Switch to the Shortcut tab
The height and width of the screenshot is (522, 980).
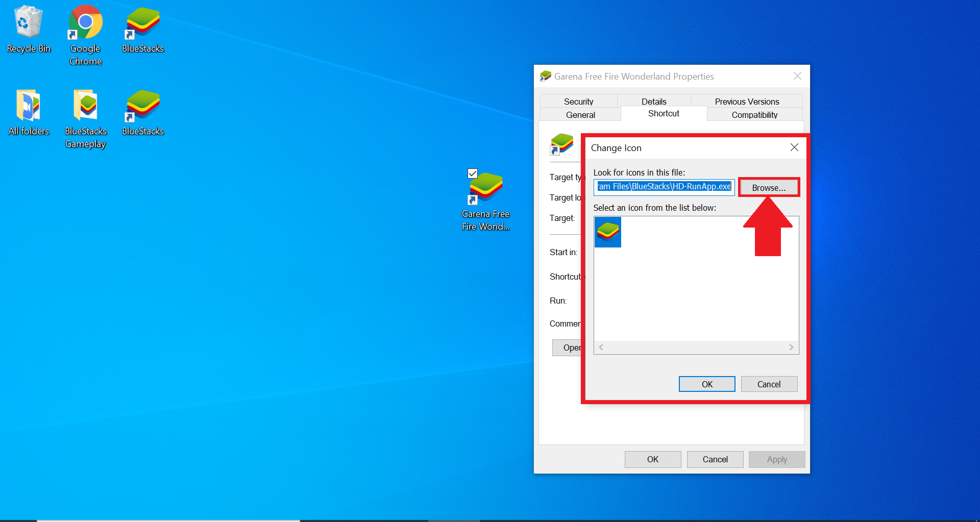pyautogui.click(x=664, y=113)
